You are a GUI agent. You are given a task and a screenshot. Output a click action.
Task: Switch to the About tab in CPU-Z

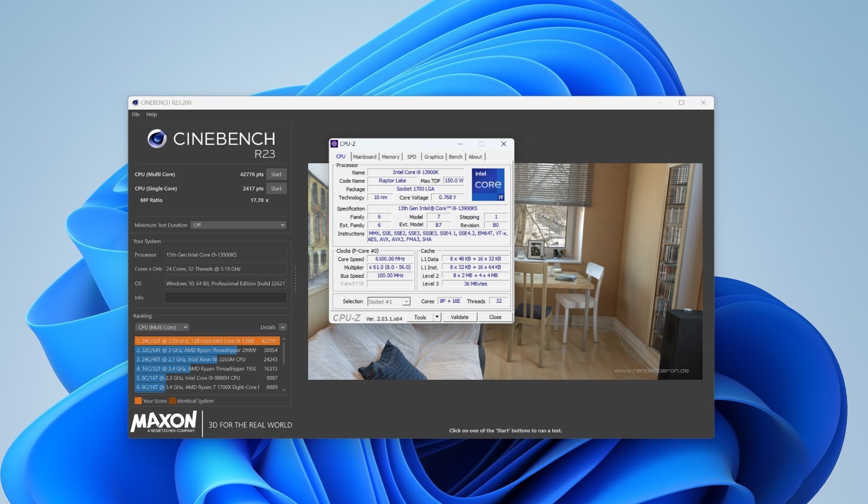click(475, 157)
